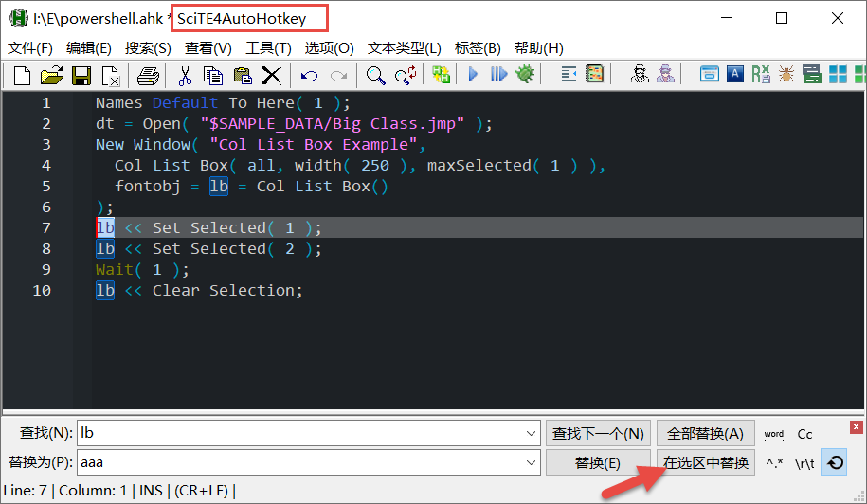The height and width of the screenshot is (504, 867).
Task: Open the 编辑(E) menu
Action: (x=88, y=48)
